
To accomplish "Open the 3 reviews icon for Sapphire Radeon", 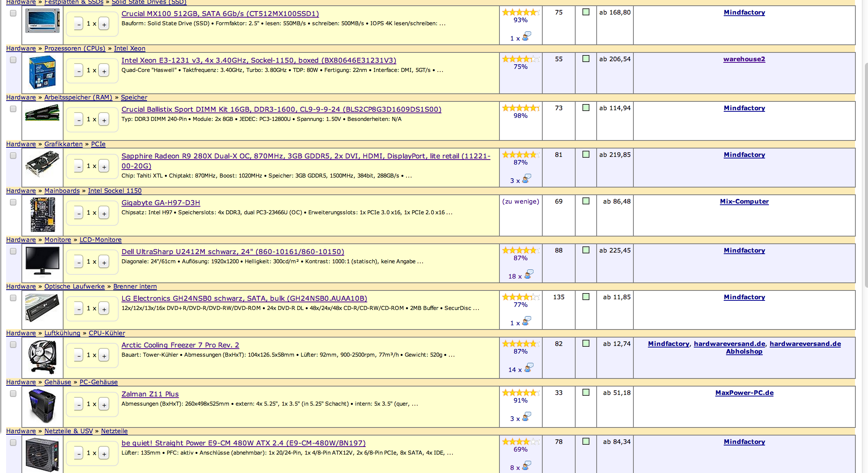I will click(x=527, y=179).
